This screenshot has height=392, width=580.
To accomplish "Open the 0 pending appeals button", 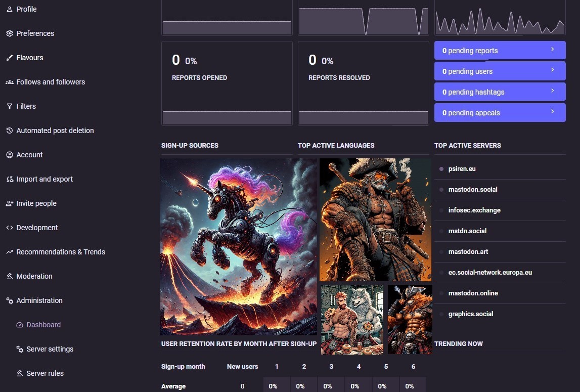I will pos(500,112).
